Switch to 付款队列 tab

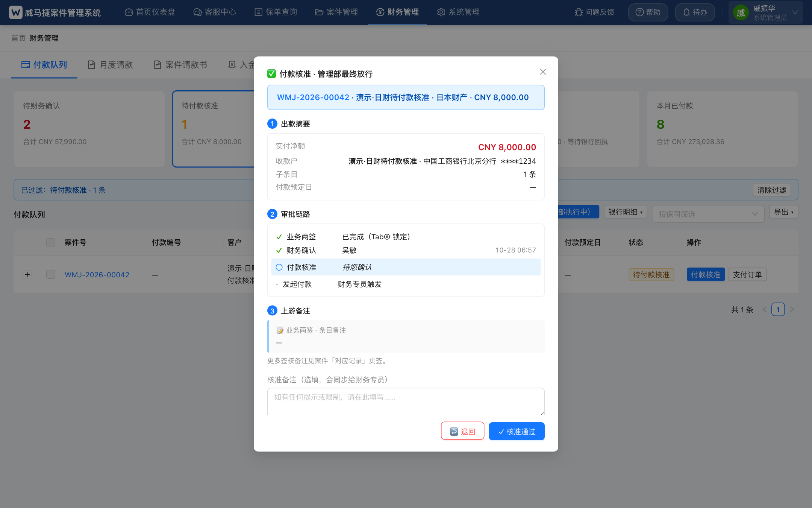pos(44,65)
